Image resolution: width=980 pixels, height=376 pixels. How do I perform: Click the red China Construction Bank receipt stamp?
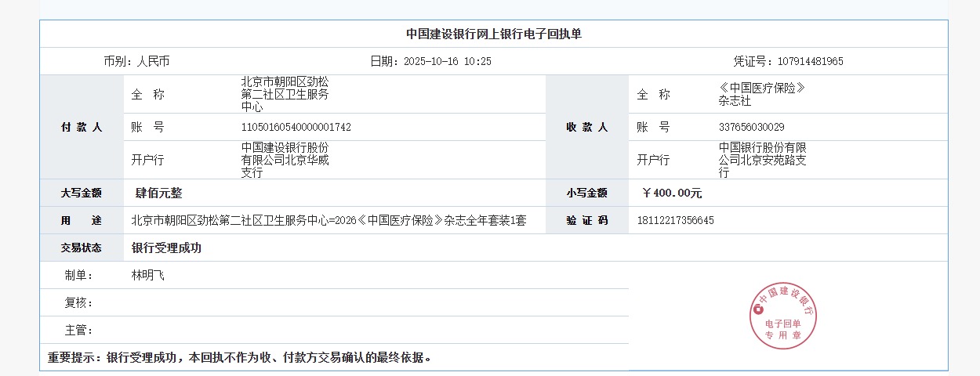(x=783, y=316)
